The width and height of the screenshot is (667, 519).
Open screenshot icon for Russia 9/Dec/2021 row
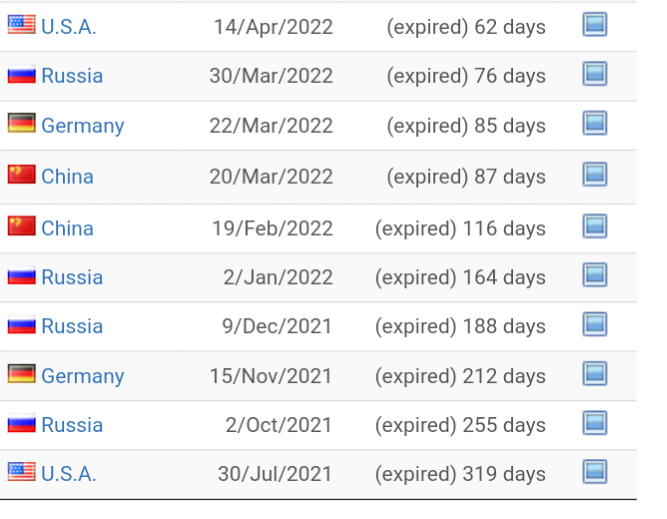[594, 324]
